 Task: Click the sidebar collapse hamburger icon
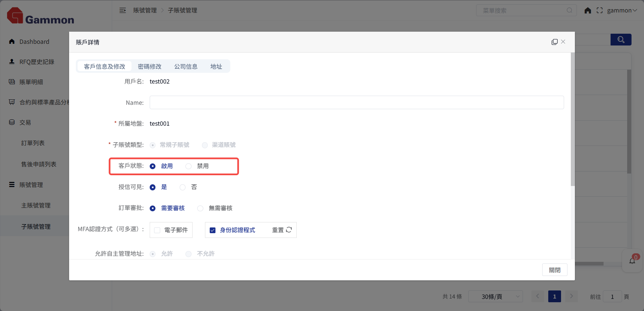click(x=122, y=10)
